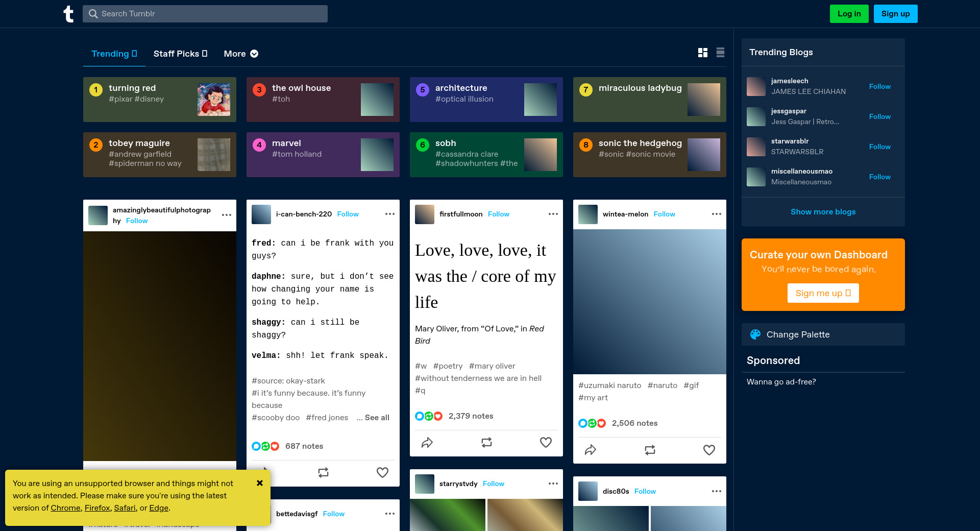Open the wintea-melon post image

pos(650,302)
